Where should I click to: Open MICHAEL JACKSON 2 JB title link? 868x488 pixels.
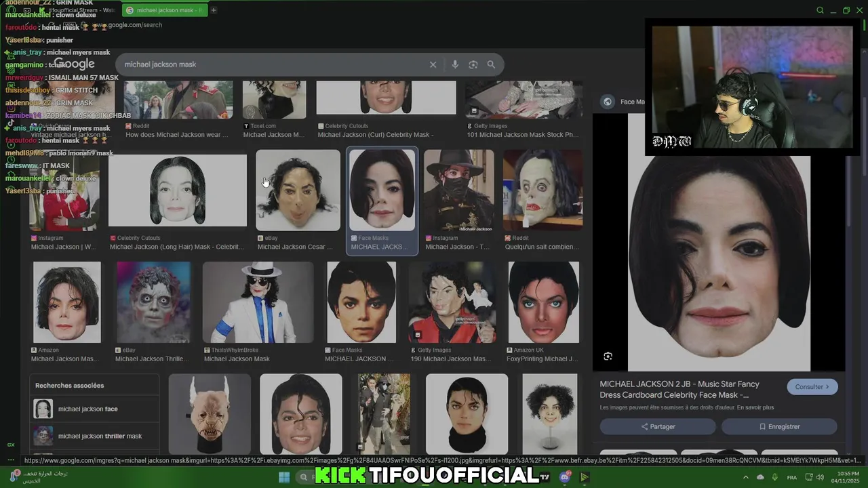[679, 389]
